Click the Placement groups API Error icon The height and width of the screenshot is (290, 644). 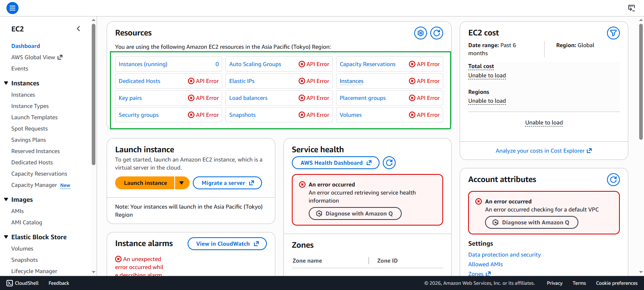click(x=412, y=98)
